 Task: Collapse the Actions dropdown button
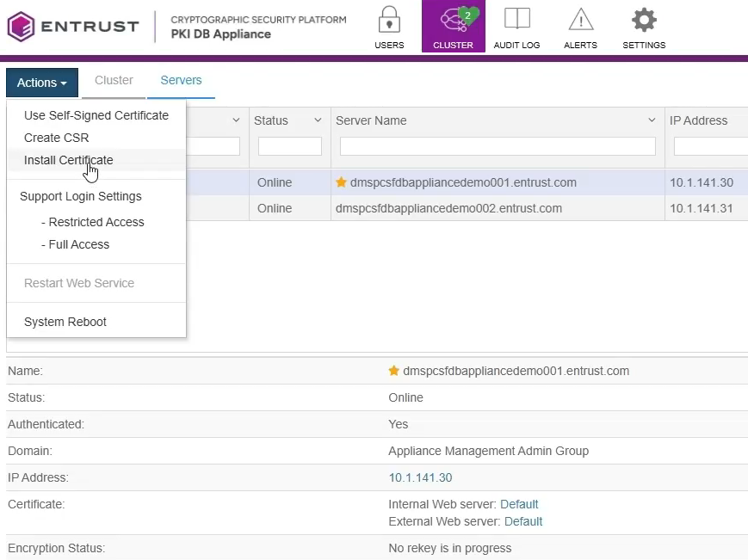42,83
